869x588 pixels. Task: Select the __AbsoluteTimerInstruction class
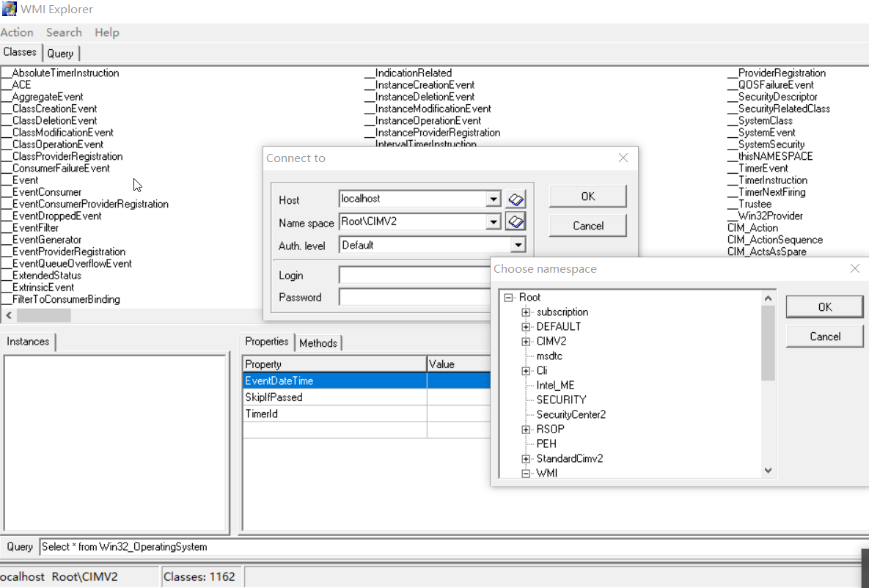(60, 73)
